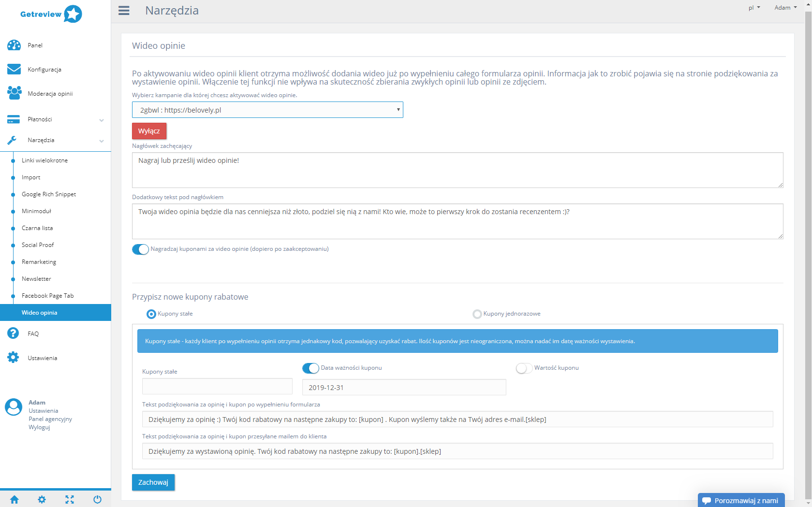The height and width of the screenshot is (507, 812).
Task: Click the power icon in bottom bar
Action: coord(97,499)
